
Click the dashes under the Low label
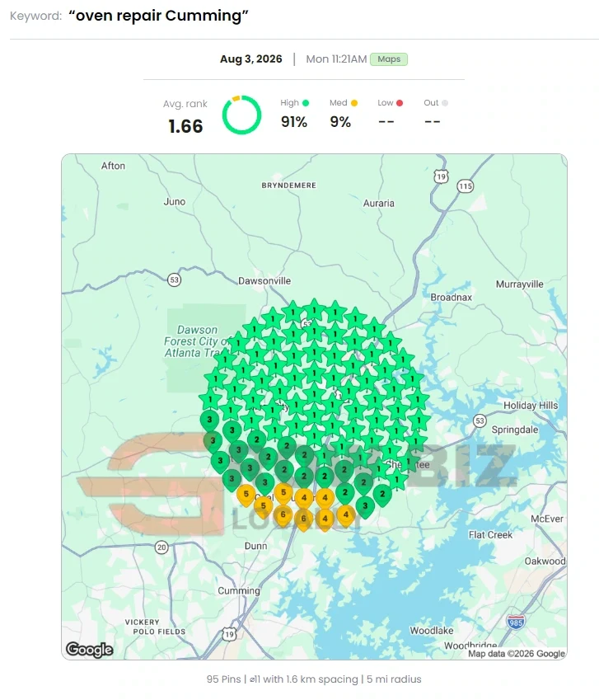point(386,121)
